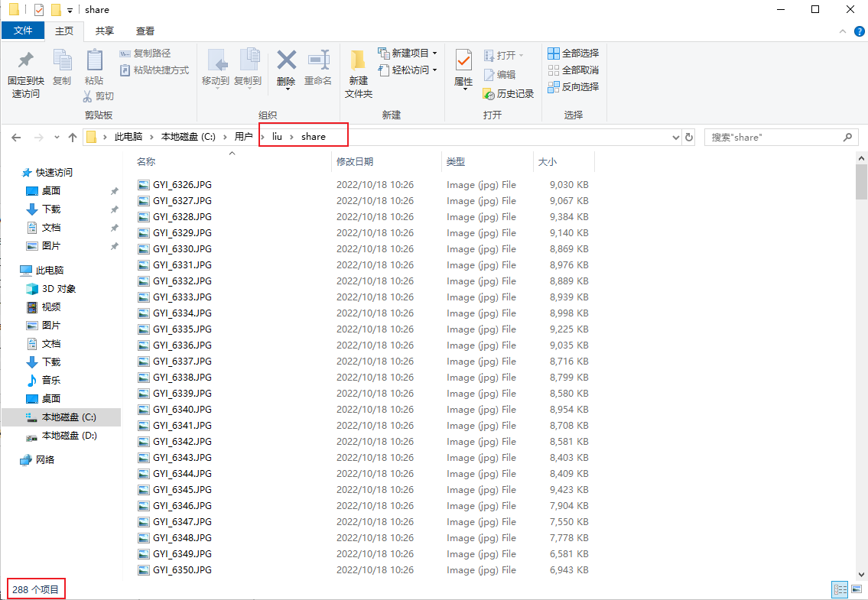Click Invert selection (反向选择)
This screenshot has height=600, width=868.
(x=573, y=87)
